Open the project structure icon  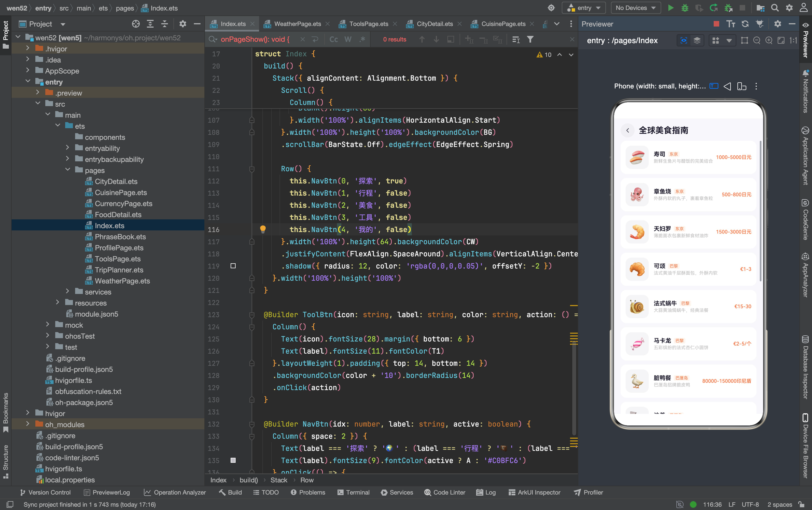click(x=760, y=8)
